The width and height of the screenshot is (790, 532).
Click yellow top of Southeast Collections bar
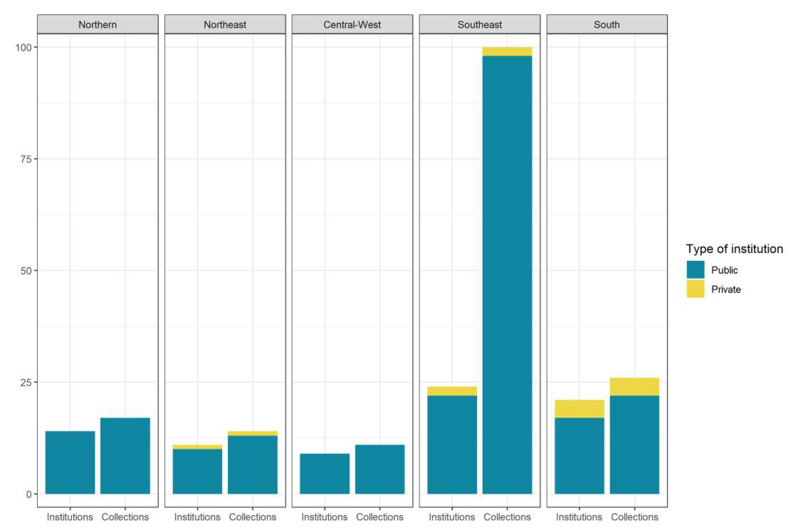coord(507,52)
